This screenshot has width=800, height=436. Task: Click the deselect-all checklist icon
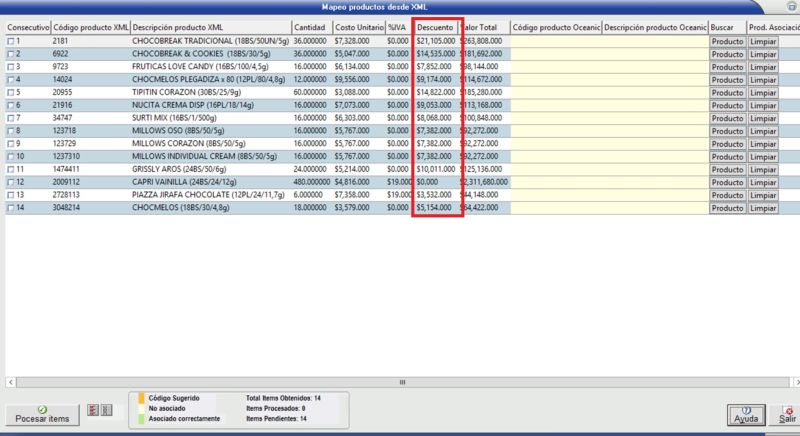[104, 410]
